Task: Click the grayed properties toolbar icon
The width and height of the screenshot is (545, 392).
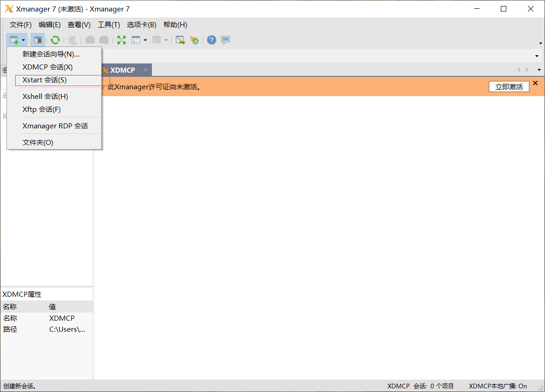Action: point(73,40)
